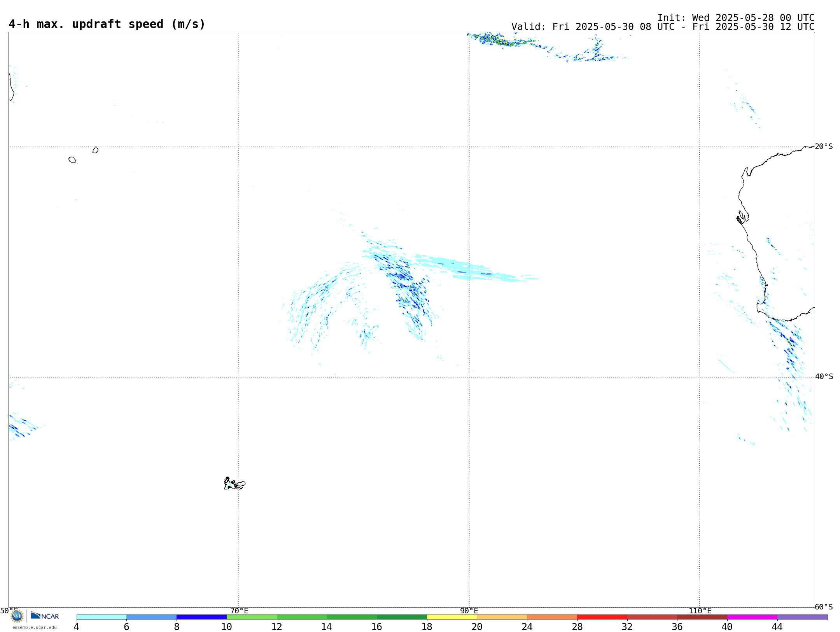
Task: Click the 20°S latitude label
Action: (824, 147)
